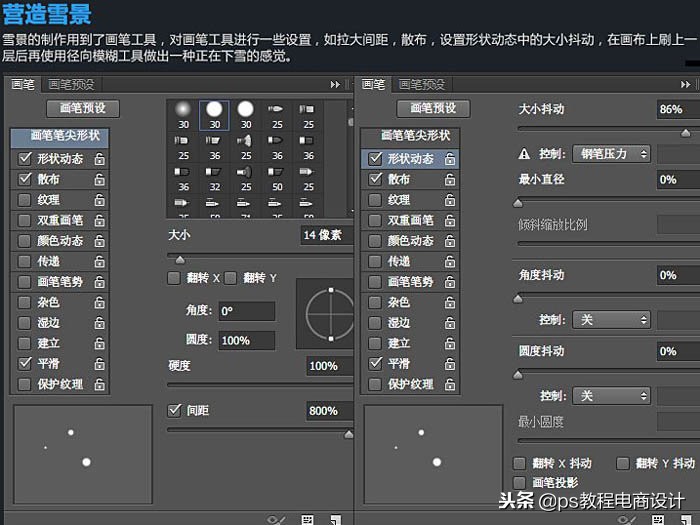Toggle the 间距 spacing checkbox
This screenshot has height=525, width=700.
(x=174, y=410)
